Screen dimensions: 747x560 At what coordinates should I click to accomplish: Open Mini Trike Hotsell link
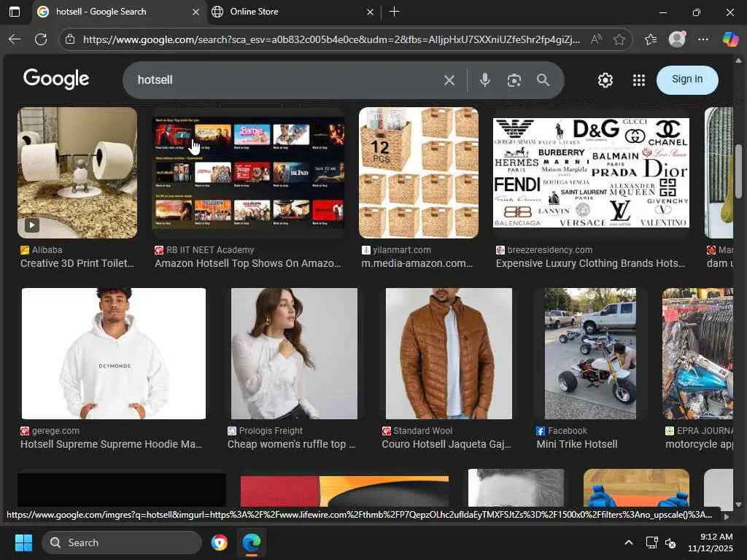(x=577, y=444)
